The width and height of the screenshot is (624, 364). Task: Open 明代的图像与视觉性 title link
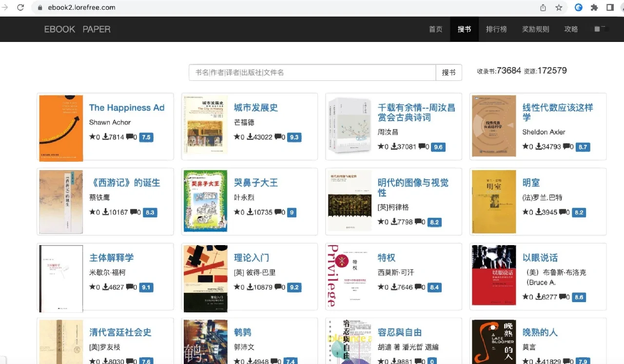413,188
